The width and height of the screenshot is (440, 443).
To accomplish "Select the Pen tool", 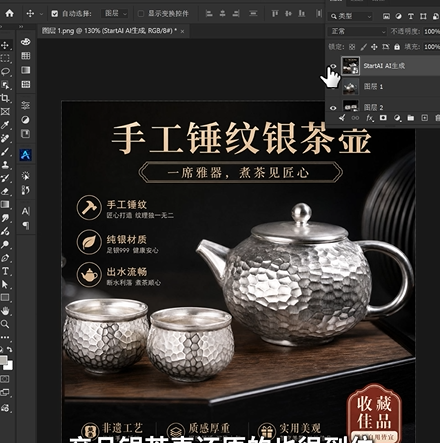I will [5, 258].
